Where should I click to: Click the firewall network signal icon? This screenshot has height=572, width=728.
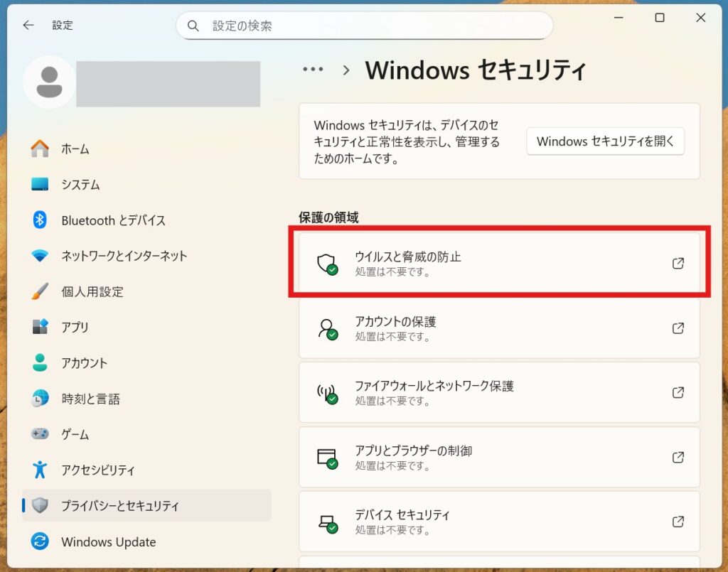tap(326, 393)
